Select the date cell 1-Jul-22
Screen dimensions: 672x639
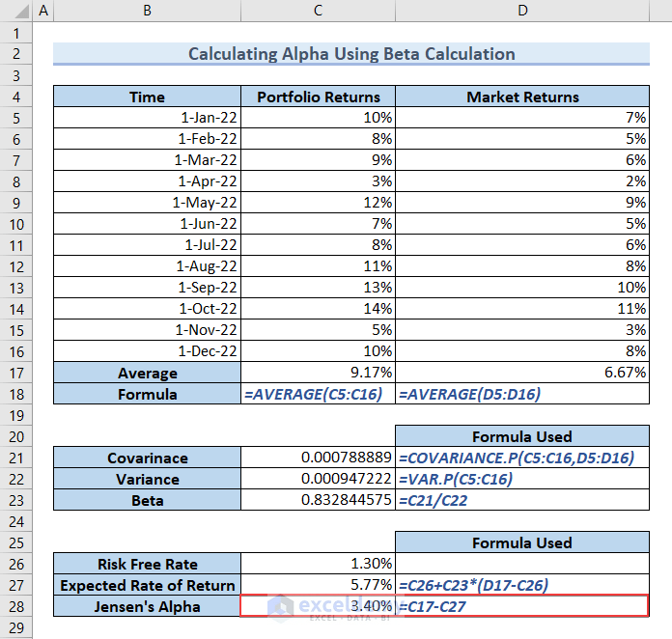point(147,245)
